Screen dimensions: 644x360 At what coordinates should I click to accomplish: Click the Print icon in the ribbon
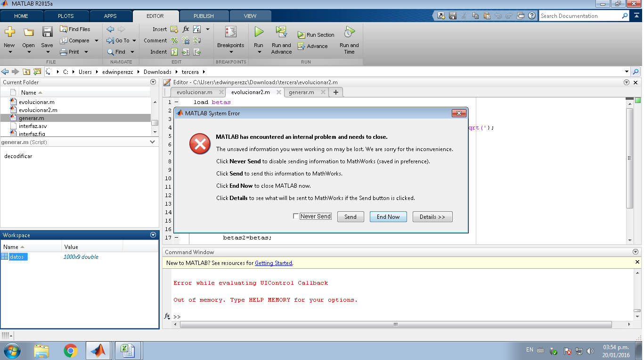point(64,52)
